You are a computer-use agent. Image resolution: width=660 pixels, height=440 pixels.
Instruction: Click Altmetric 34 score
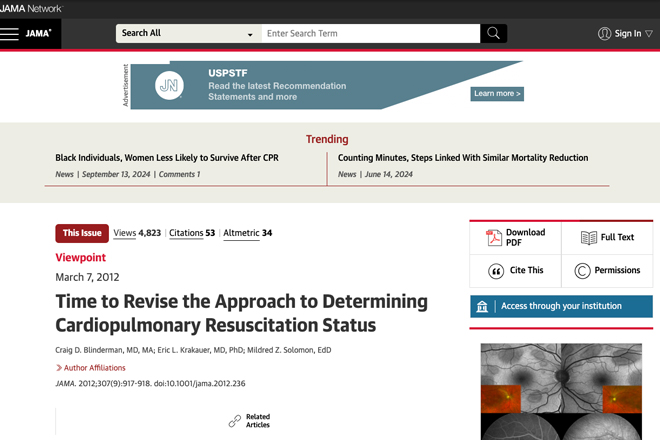click(248, 233)
